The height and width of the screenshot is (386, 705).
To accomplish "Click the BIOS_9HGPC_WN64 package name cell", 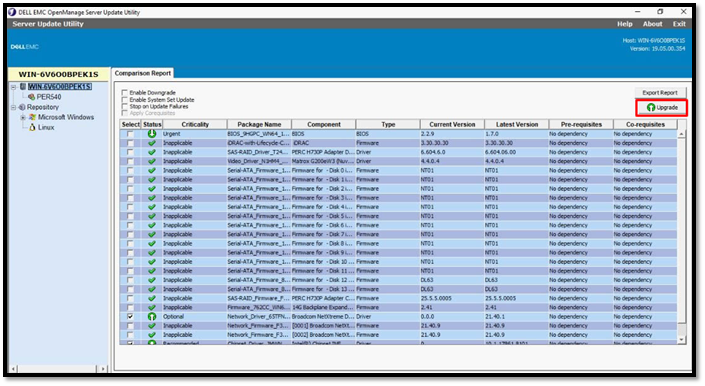I will click(259, 134).
